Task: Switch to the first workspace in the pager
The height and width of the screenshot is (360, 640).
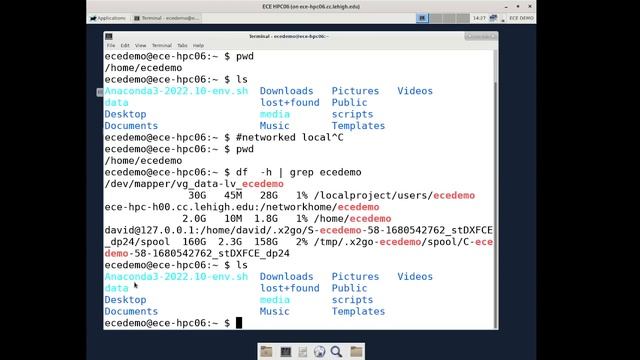Action: (x=422, y=18)
